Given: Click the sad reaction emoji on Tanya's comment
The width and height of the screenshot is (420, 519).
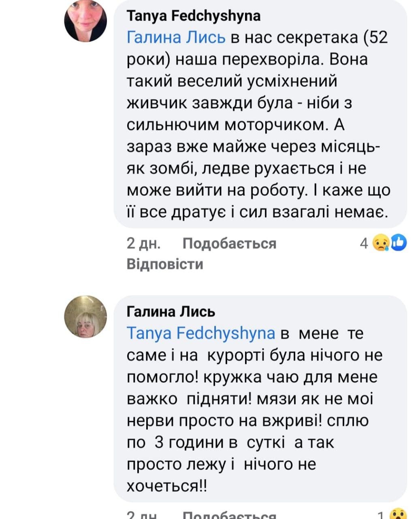Looking at the screenshot, I should (381, 243).
